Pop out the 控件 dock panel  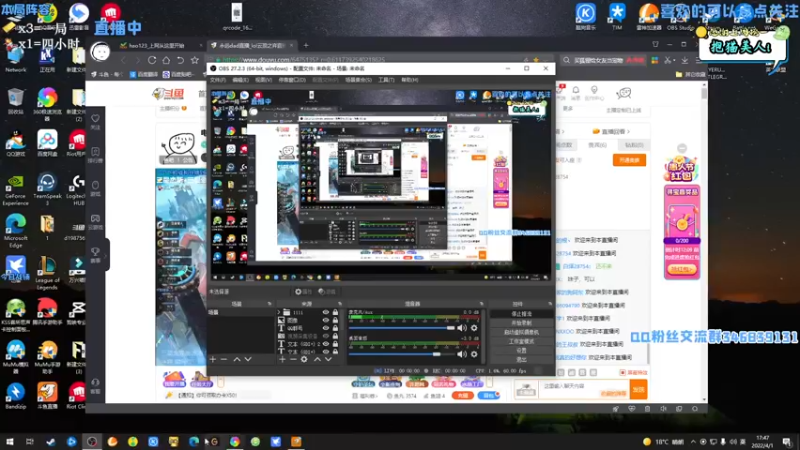(x=550, y=304)
